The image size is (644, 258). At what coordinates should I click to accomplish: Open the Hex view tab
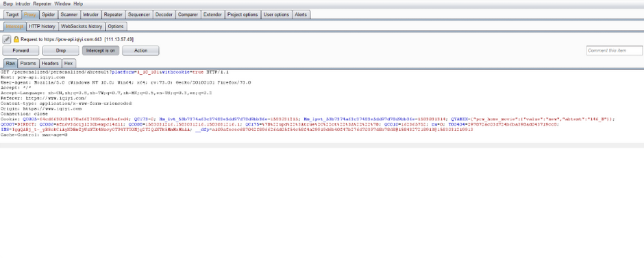pyautogui.click(x=69, y=63)
